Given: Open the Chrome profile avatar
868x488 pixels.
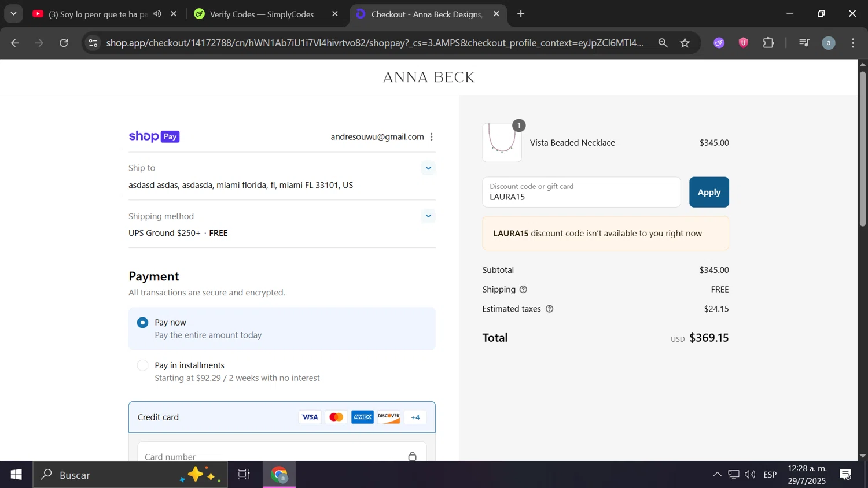Looking at the screenshot, I should click(x=829, y=43).
